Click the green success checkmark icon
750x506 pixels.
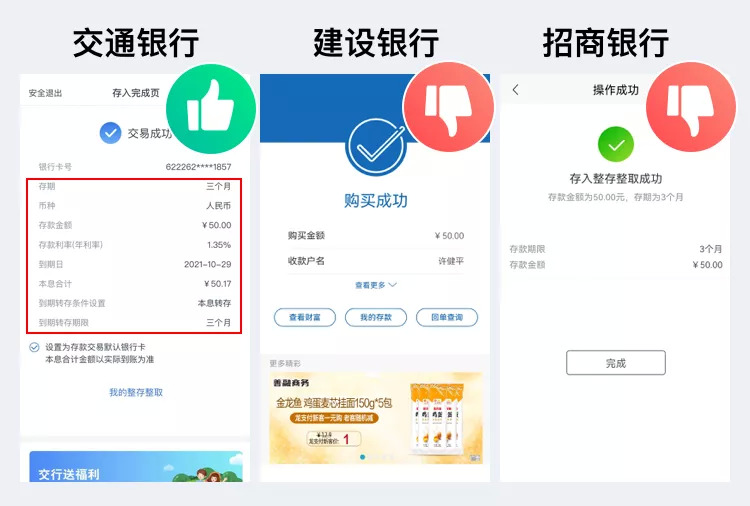click(616, 144)
